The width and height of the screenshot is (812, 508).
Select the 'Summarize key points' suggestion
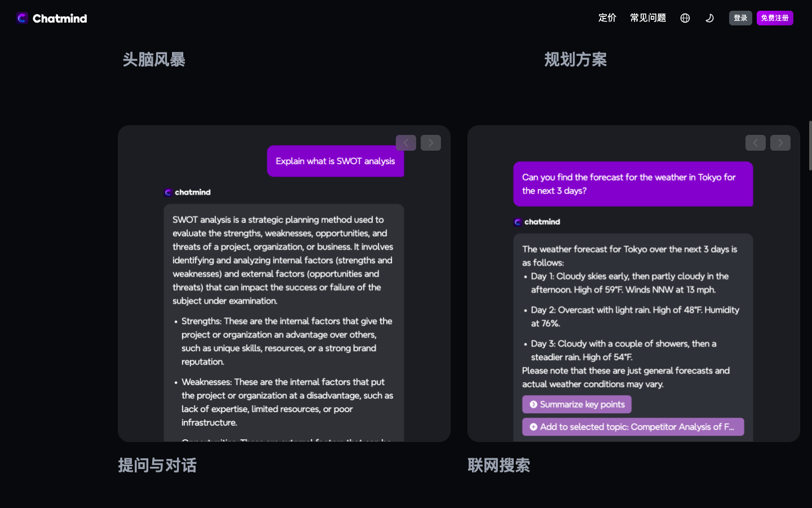pyautogui.click(x=576, y=404)
